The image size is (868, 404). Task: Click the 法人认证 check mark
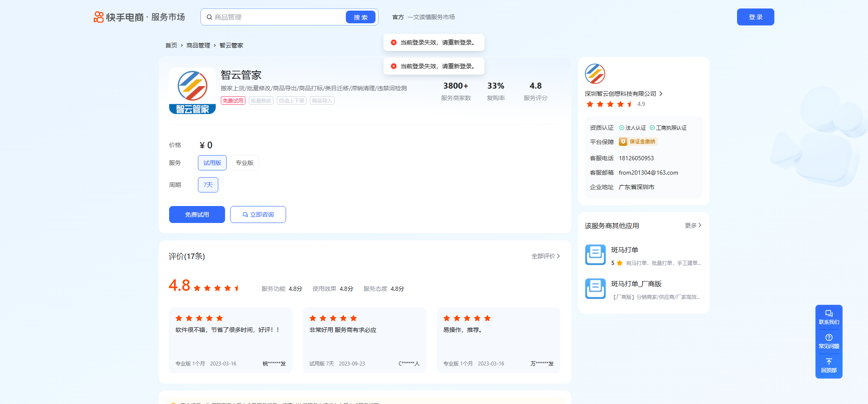tap(622, 128)
